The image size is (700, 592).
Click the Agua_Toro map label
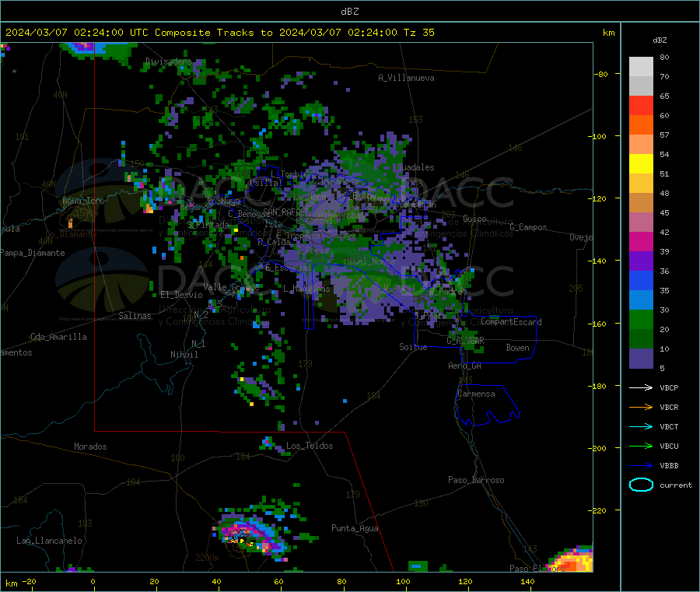click(83, 201)
